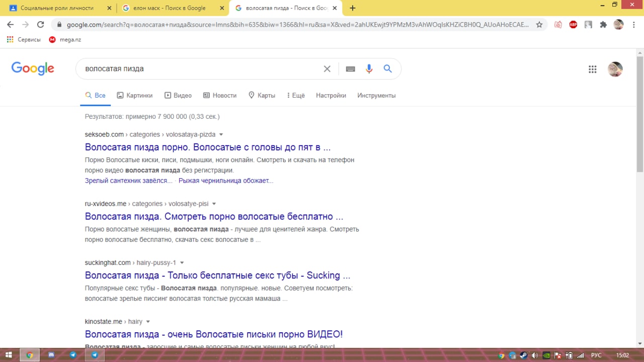Open the Telegram icon beside Discord
The height and width of the screenshot is (362, 644).
click(73, 355)
